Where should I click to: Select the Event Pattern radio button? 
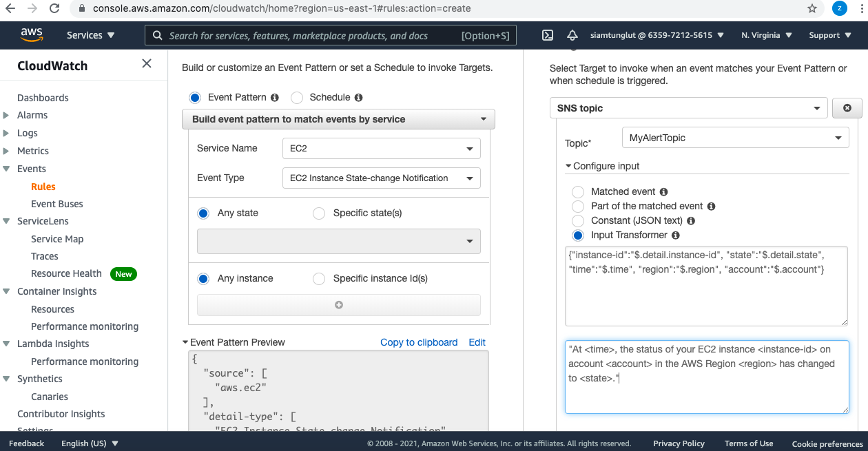pyautogui.click(x=195, y=98)
